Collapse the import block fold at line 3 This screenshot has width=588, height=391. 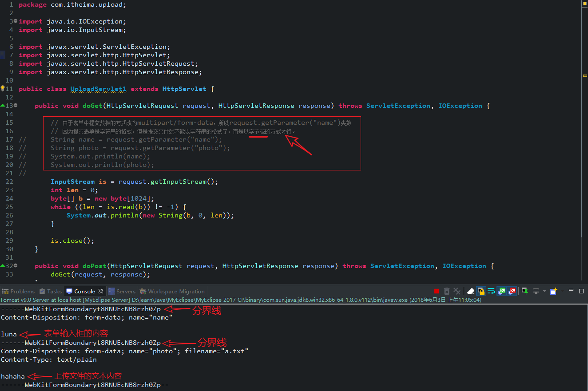coord(16,21)
